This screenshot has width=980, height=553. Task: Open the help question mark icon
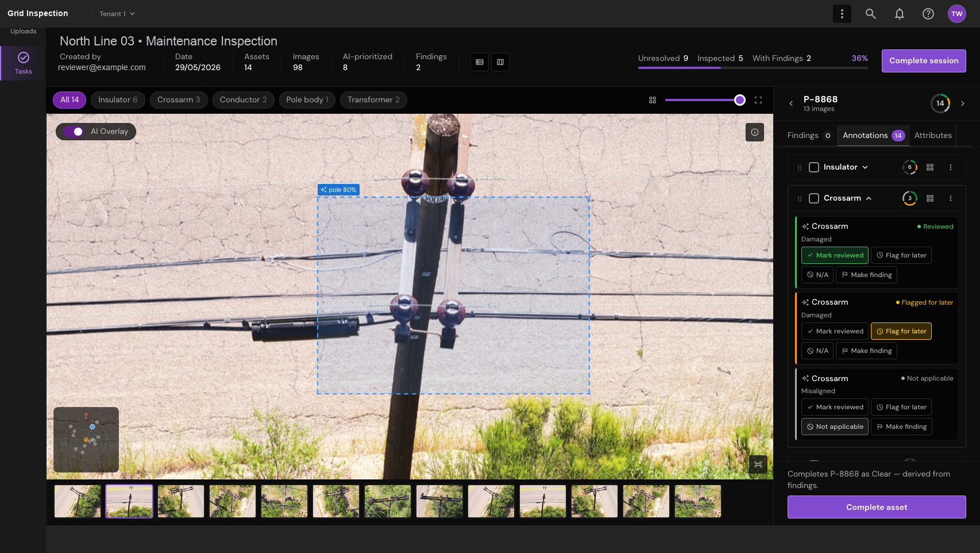(x=928, y=14)
